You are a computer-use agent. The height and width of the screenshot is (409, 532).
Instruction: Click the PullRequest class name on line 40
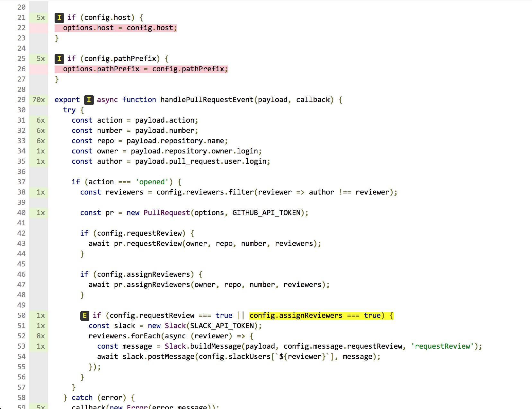click(167, 213)
